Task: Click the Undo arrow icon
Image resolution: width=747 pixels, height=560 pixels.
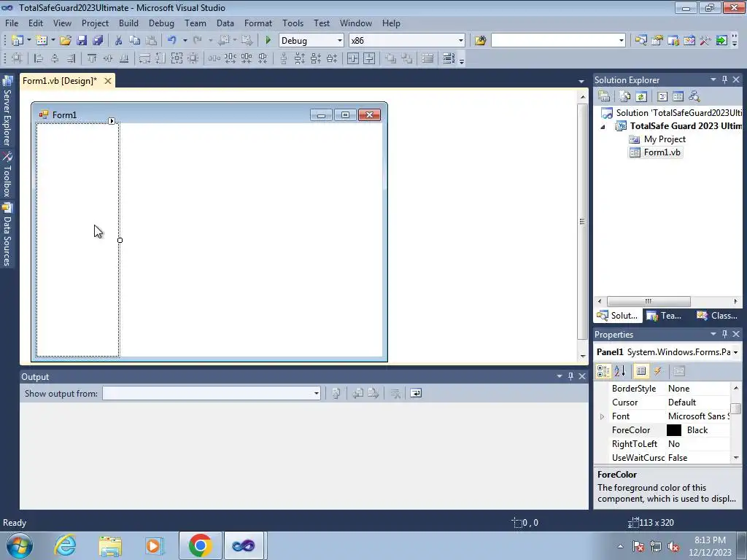Action: (172, 41)
